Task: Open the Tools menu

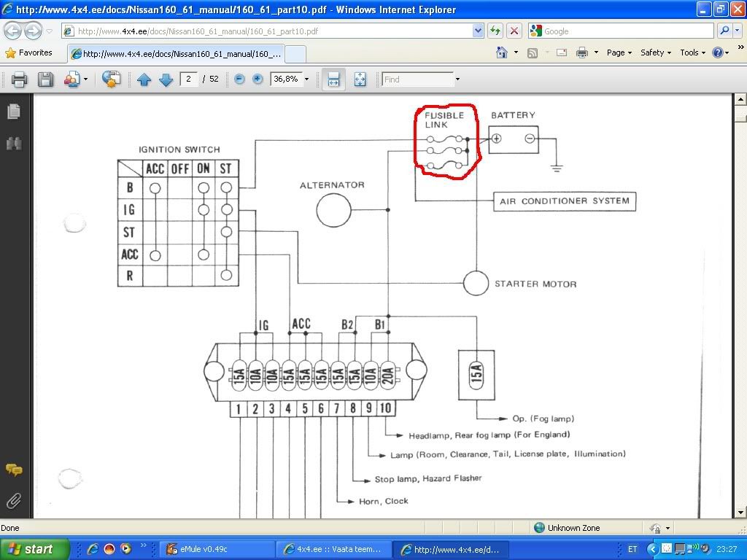Action: pos(692,52)
